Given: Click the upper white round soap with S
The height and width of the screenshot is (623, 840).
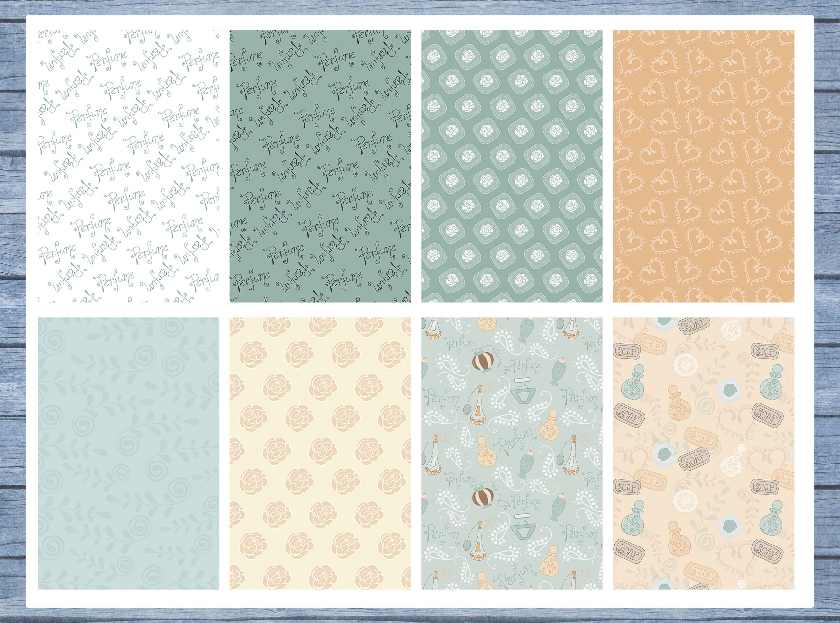Looking at the screenshot, I should click(x=685, y=365).
